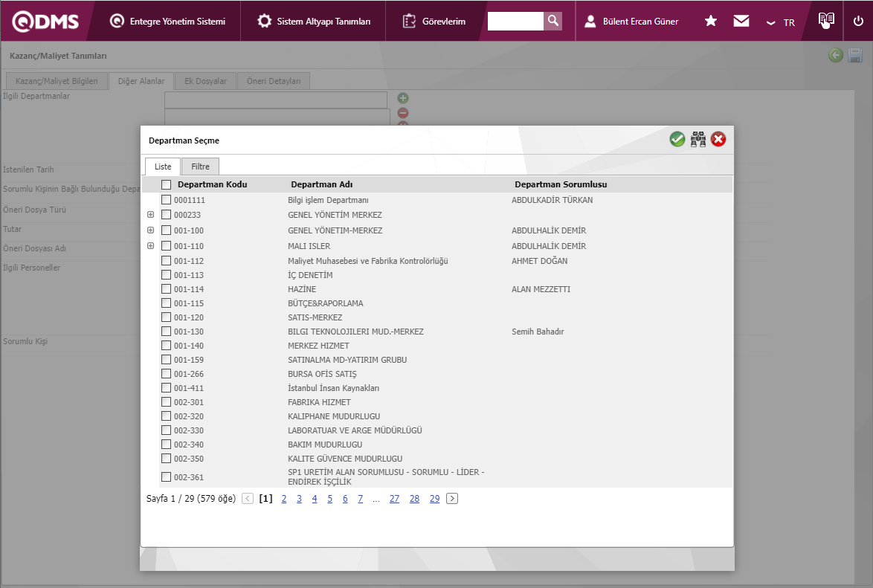Viewport: 873px width, 588px height.
Task: Click red minus remove department icon
Action: 403,113
